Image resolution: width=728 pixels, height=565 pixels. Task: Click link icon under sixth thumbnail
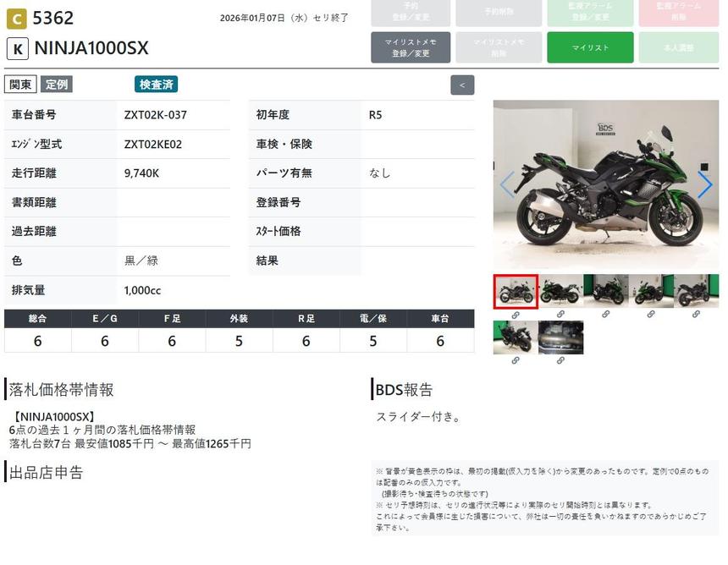coord(515,360)
